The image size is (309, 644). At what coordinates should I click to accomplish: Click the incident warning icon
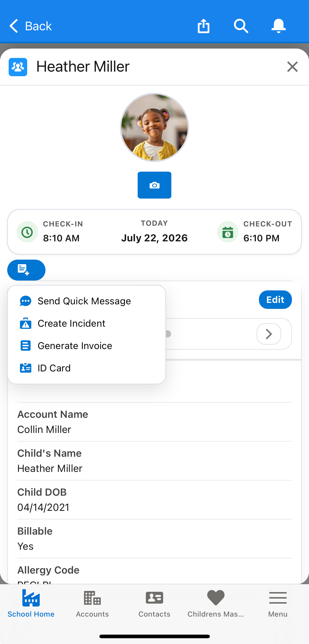point(26,324)
